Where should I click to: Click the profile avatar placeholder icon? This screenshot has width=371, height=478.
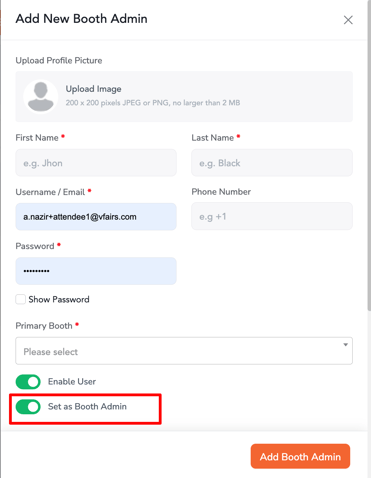[x=41, y=97]
